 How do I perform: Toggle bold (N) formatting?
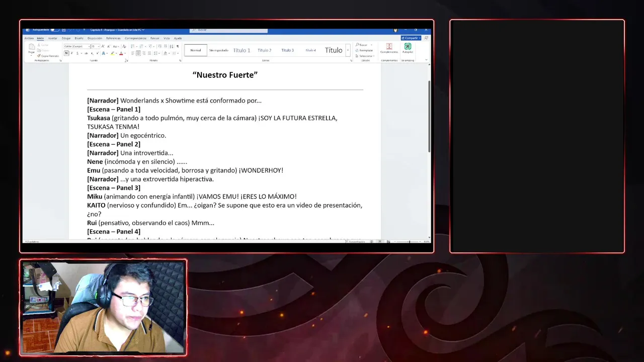pyautogui.click(x=66, y=53)
